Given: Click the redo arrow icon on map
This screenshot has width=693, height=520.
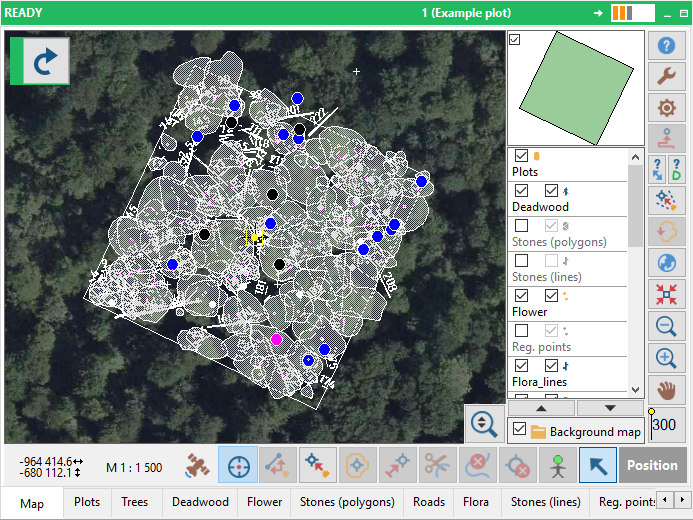Looking at the screenshot, I should [43, 62].
